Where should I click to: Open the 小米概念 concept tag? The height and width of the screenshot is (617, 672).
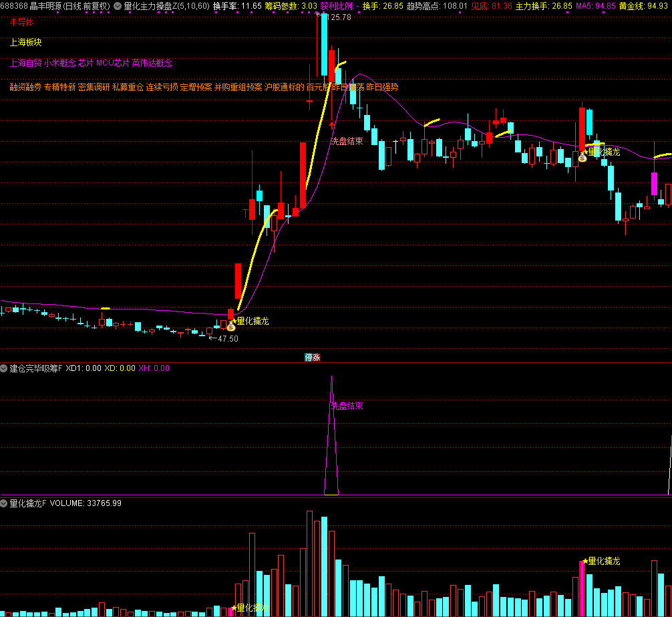[59, 64]
